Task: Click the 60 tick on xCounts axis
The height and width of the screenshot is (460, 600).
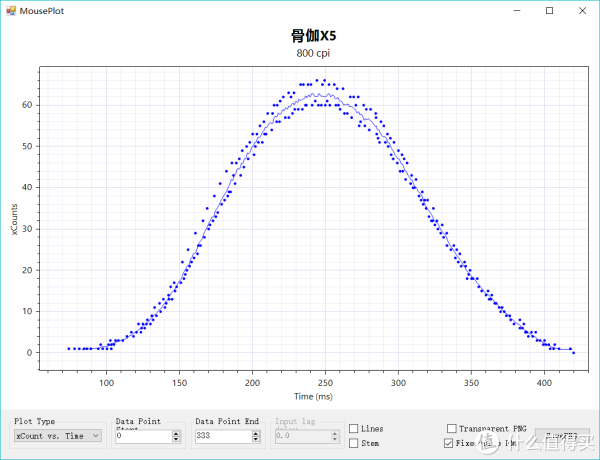Action: tap(27, 105)
